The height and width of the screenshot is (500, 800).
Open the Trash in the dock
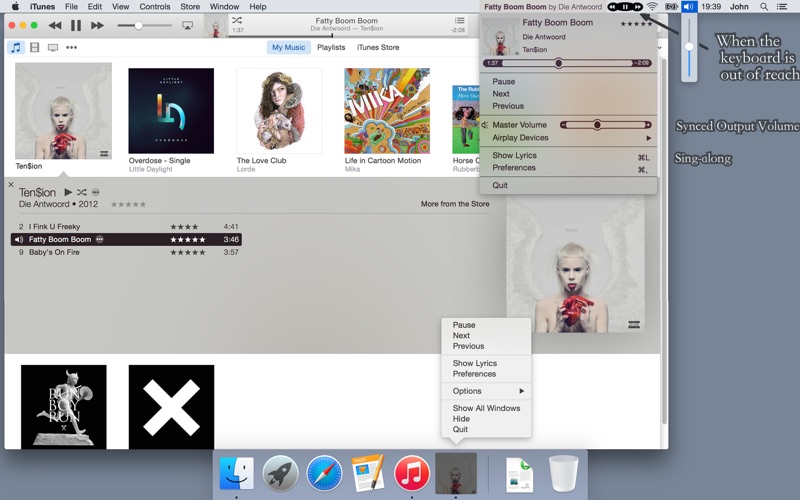coord(563,474)
